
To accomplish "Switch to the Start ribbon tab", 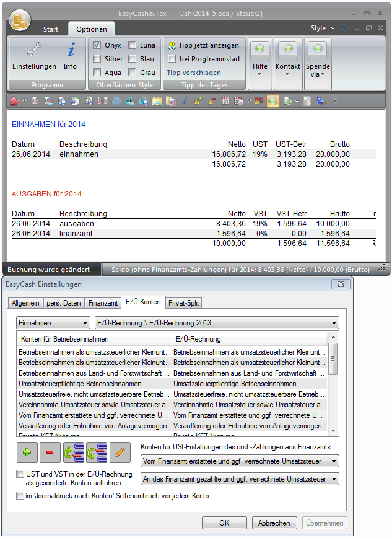I will (x=50, y=29).
